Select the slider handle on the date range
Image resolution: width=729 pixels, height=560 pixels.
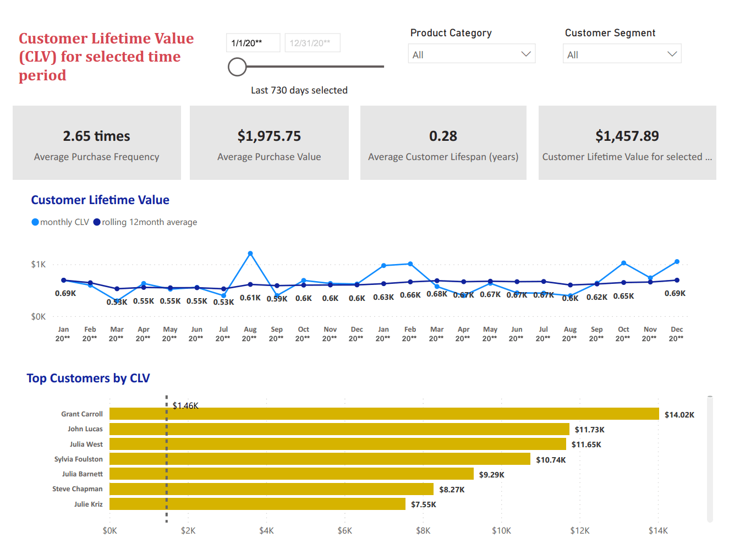point(237,67)
